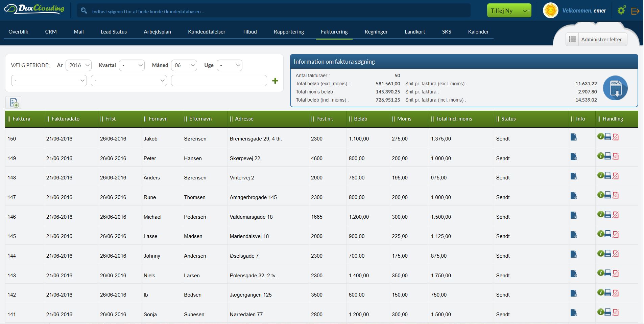Click green info icon for invoice 148
This screenshot has width=644, height=324.
[600, 175]
